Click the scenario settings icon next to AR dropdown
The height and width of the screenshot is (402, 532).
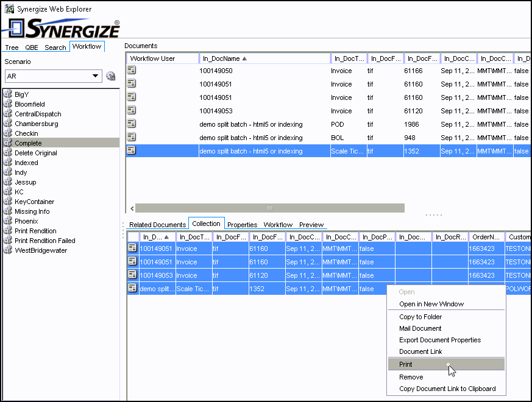111,76
